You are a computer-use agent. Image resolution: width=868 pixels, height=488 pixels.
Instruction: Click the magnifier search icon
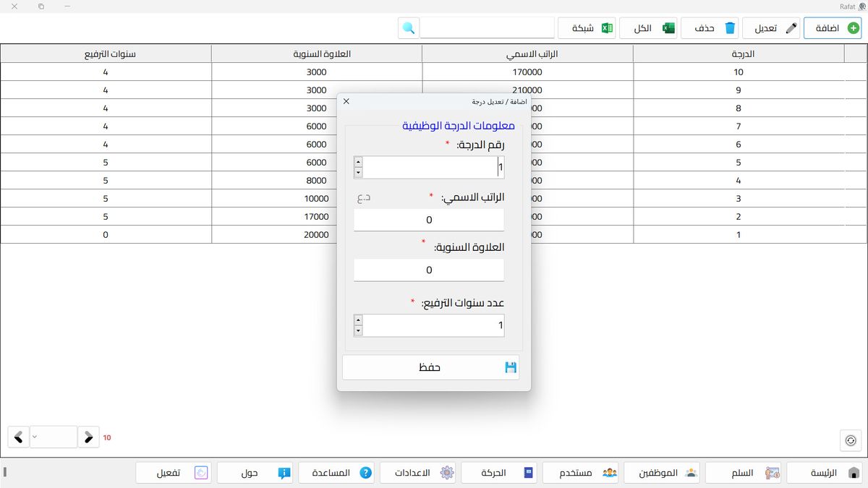[409, 28]
